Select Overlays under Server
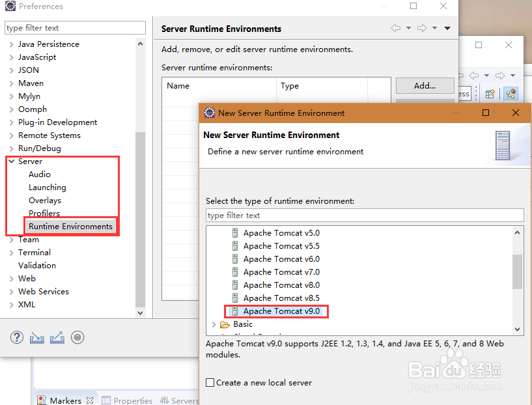Image resolution: width=532 pixels, height=405 pixels. pyautogui.click(x=45, y=201)
